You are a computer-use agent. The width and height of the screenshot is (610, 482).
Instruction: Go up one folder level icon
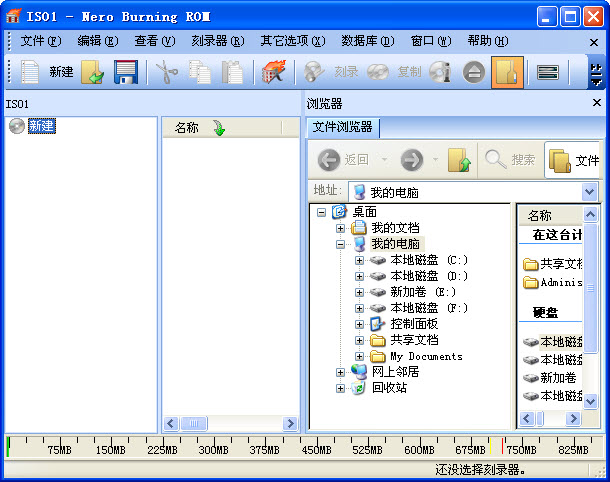click(459, 160)
